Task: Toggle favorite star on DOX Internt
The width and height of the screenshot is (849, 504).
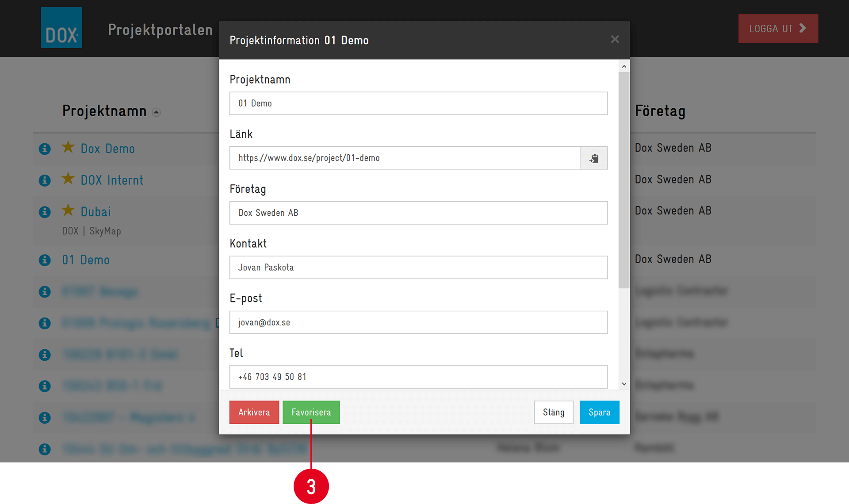Action: coord(68,179)
